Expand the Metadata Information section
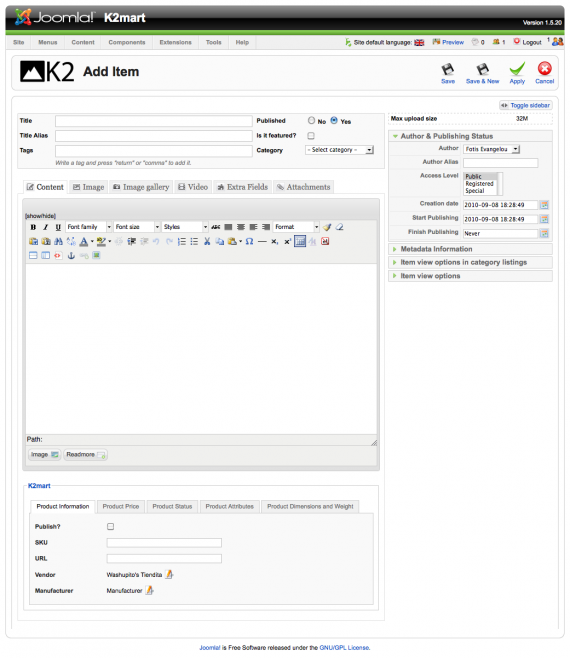The width and height of the screenshot is (570, 658). tap(470, 249)
